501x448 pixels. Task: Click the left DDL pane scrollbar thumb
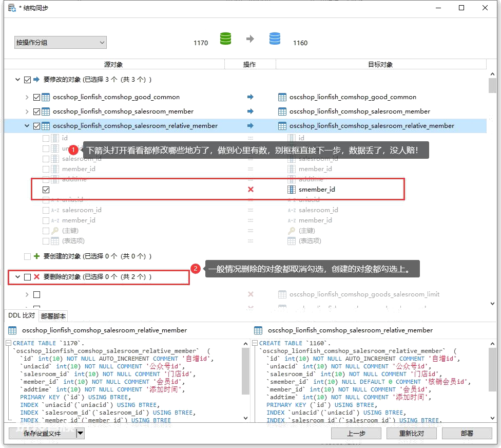[245, 371]
